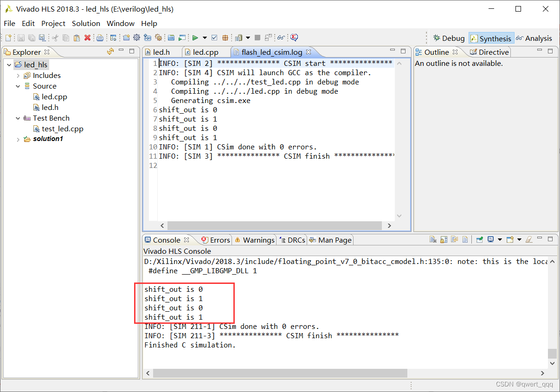Click the Open Console icon

coord(510,239)
